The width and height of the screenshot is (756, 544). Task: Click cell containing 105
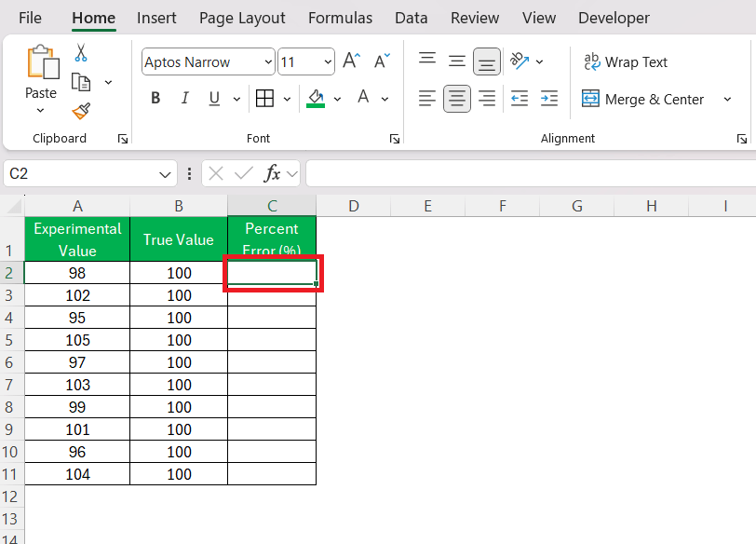coord(77,340)
